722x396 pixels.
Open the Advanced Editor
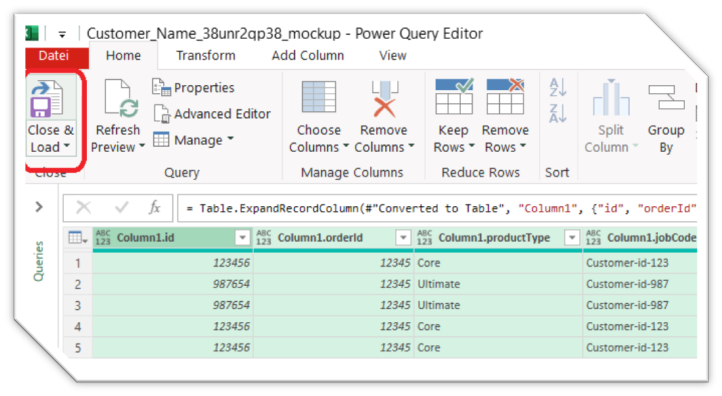pyautogui.click(x=212, y=114)
